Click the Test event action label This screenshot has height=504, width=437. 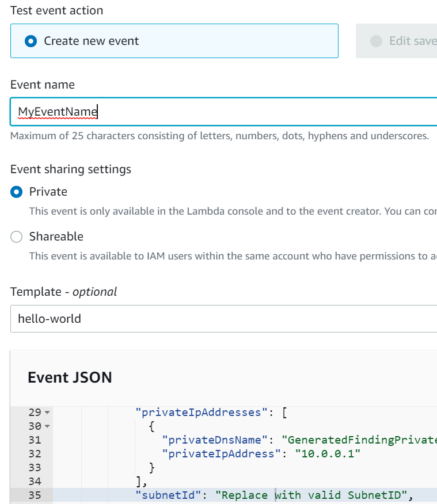pos(57,10)
